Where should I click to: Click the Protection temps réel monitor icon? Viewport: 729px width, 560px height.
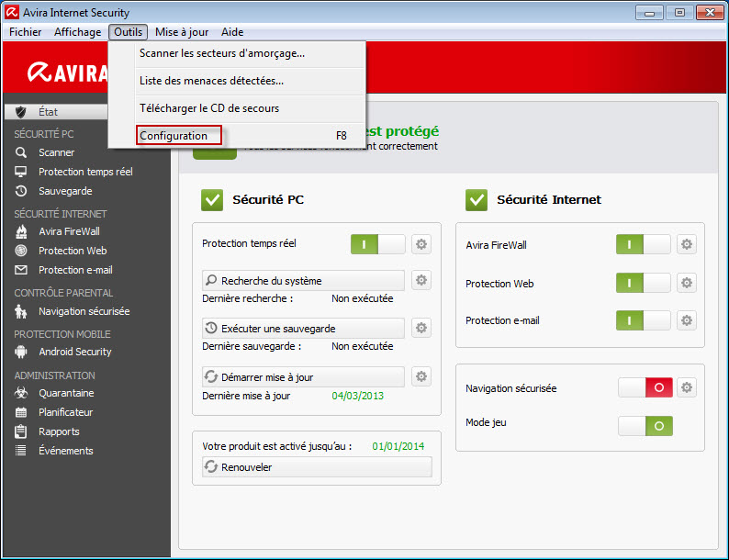21,172
